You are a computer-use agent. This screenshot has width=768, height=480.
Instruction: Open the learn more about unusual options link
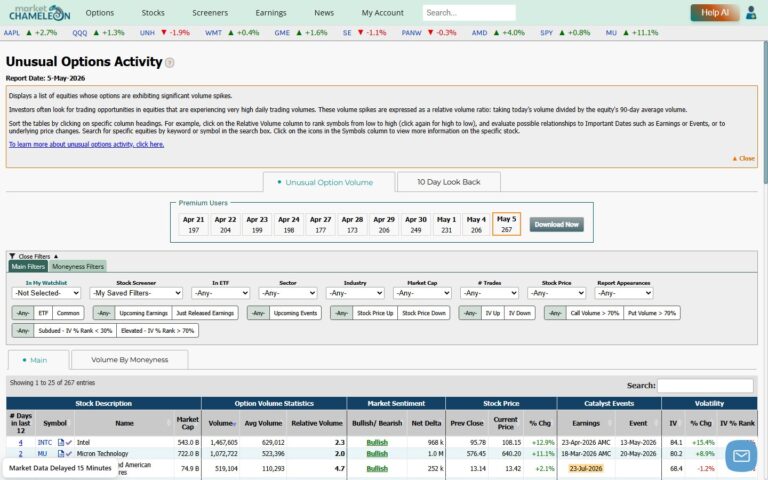(x=86, y=144)
